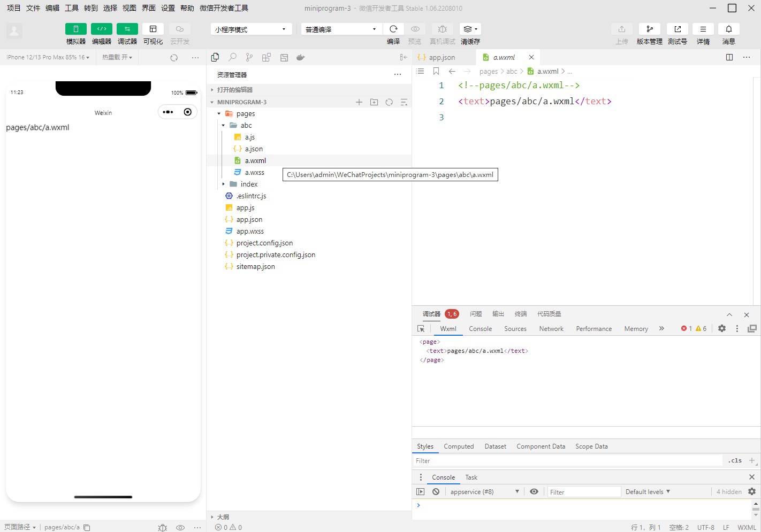Image resolution: width=761 pixels, height=532 pixels.
Task: Switch to the 终端 terminal tab
Action: pos(521,314)
